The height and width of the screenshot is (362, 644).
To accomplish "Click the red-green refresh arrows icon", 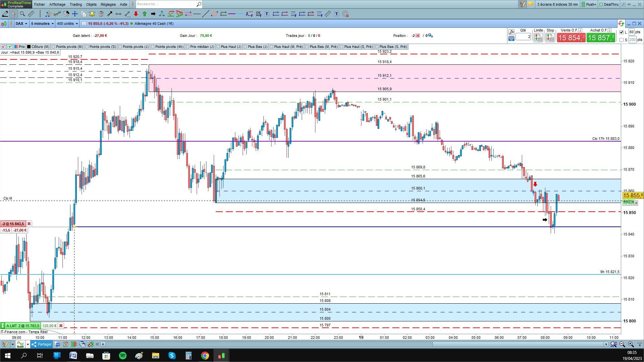I will (621, 23).
